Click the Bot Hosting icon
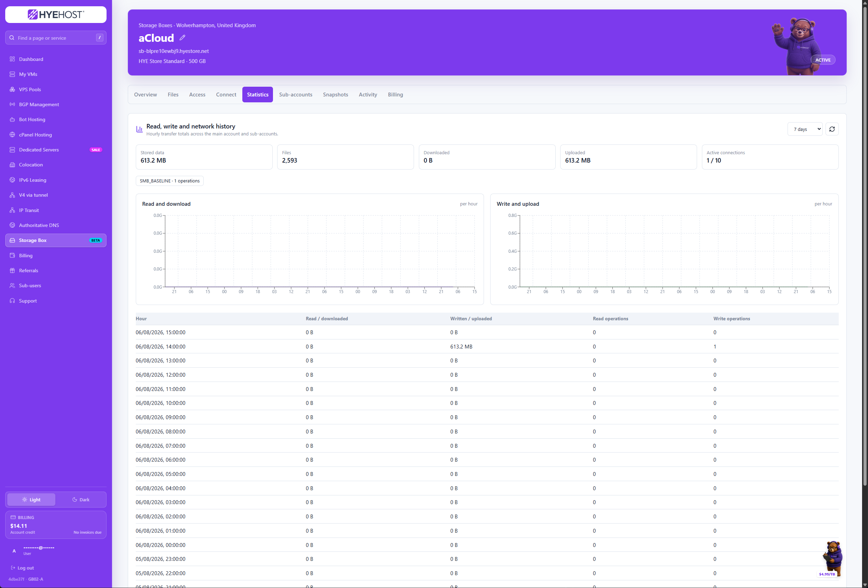The image size is (868, 588). click(12, 119)
